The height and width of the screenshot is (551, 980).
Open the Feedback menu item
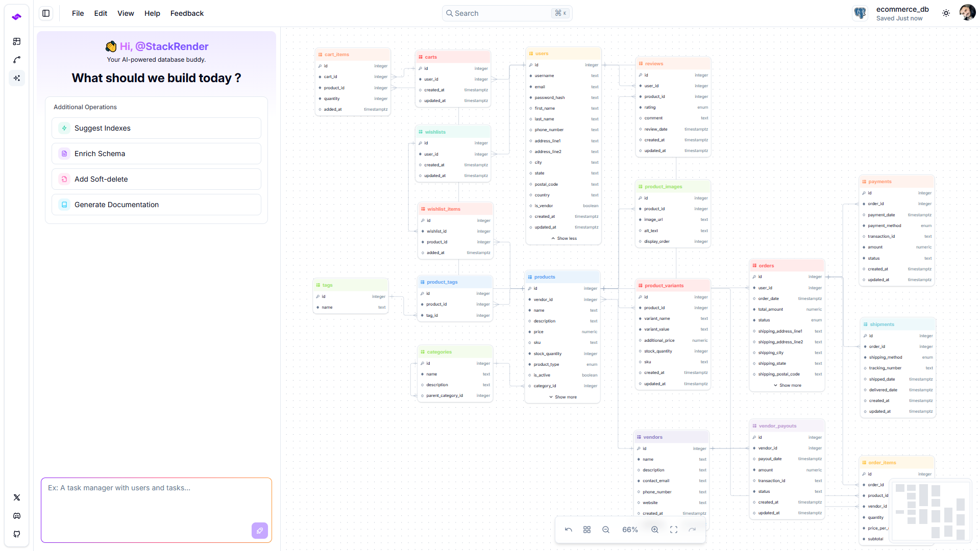point(187,13)
